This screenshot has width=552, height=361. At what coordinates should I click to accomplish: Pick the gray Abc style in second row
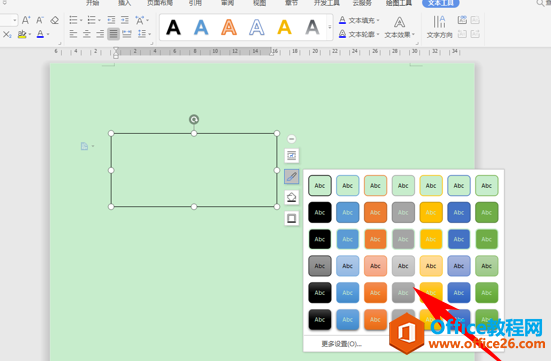[x=403, y=212]
